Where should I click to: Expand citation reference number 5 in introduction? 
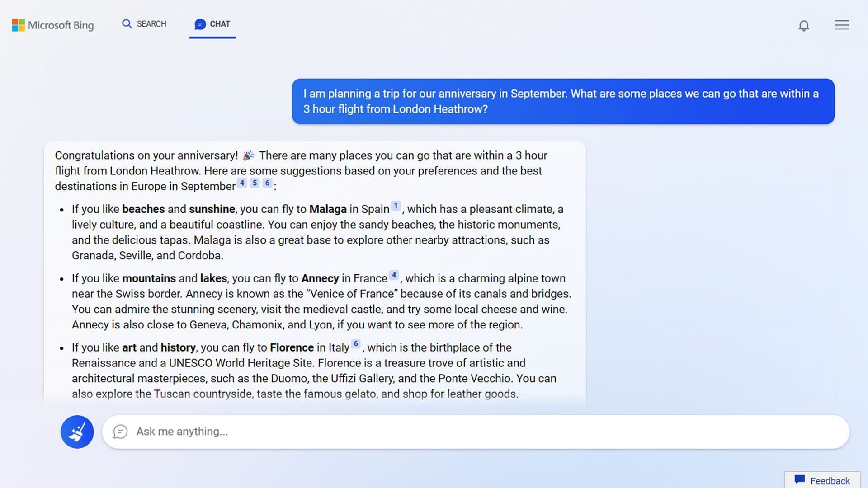coord(255,183)
